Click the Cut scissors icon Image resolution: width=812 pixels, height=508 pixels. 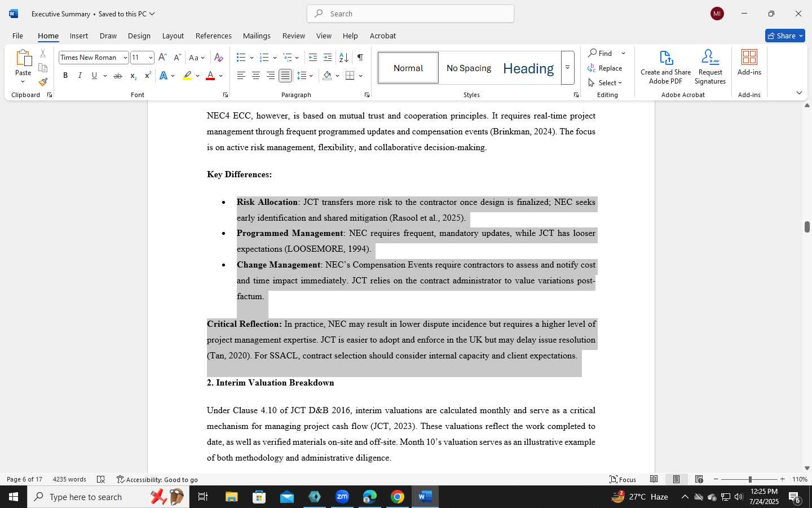[43, 54]
